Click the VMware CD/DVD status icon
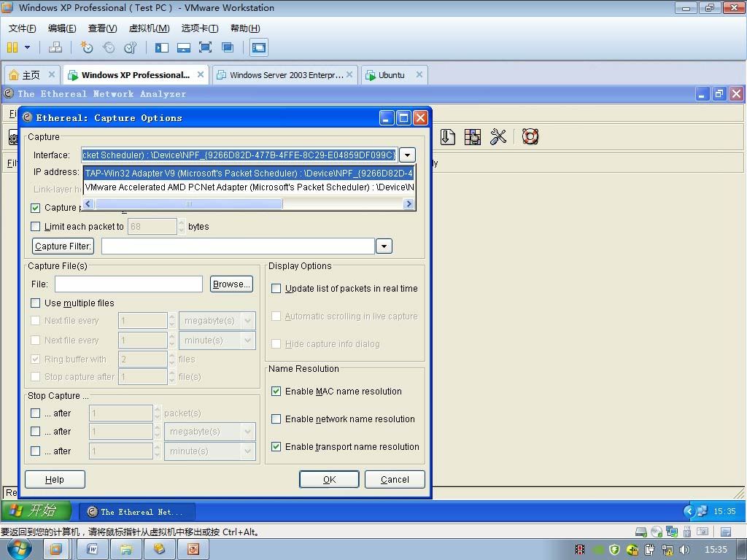Screen dimensions: 747x560 tap(657, 532)
